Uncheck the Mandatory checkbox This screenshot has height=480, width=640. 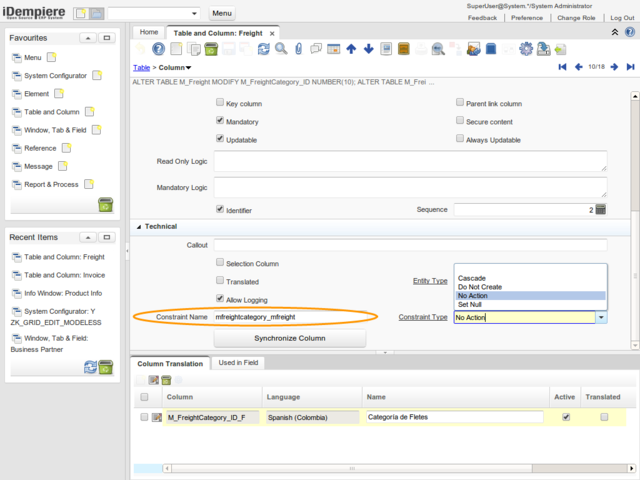(220, 121)
